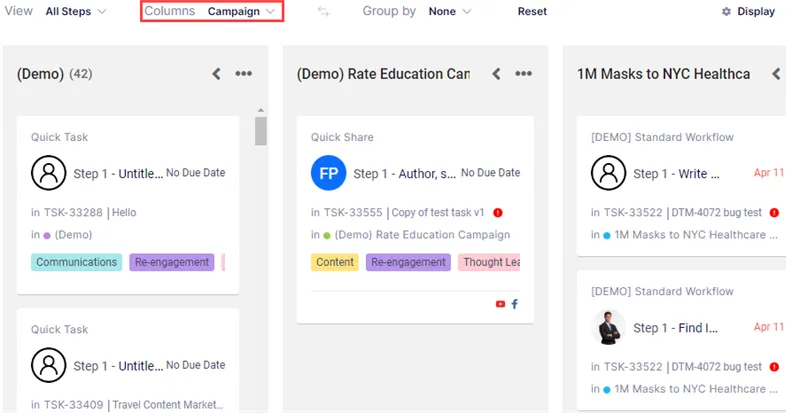Click the businessman photo avatar on Find card
Image resolution: width=800 pixels, height=413 pixels.
coord(608,327)
